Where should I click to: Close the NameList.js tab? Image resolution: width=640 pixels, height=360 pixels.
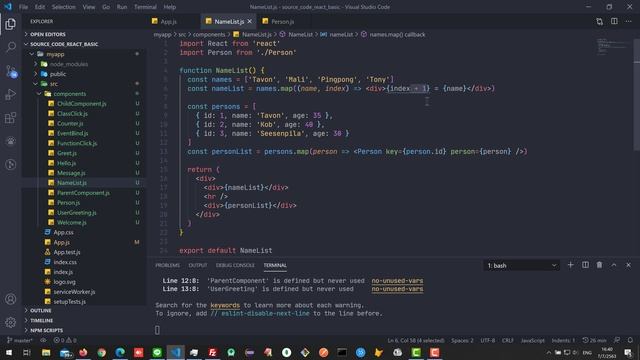click(249, 21)
